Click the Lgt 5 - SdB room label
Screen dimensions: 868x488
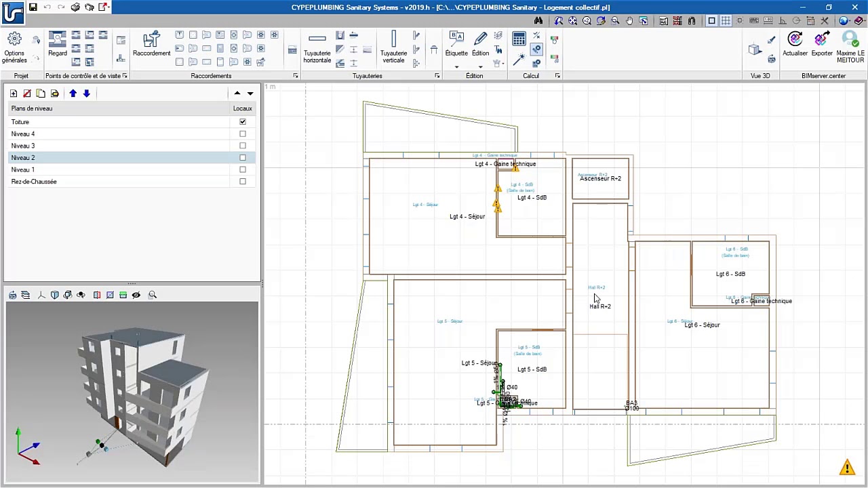click(532, 369)
